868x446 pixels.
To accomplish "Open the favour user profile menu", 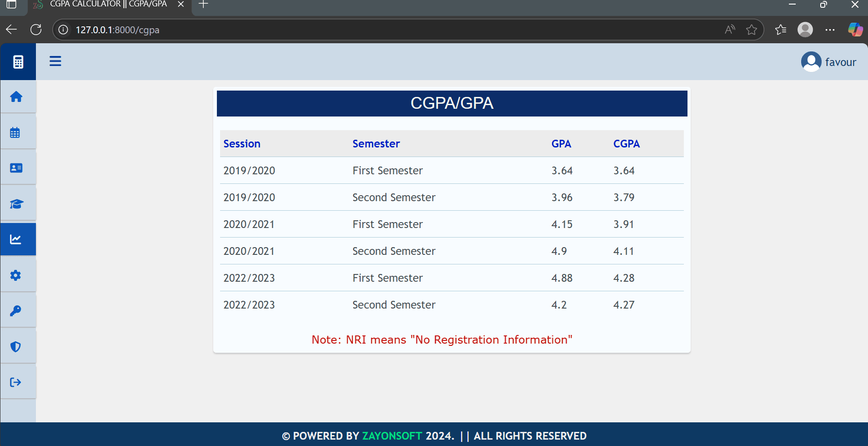I will click(828, 62).
